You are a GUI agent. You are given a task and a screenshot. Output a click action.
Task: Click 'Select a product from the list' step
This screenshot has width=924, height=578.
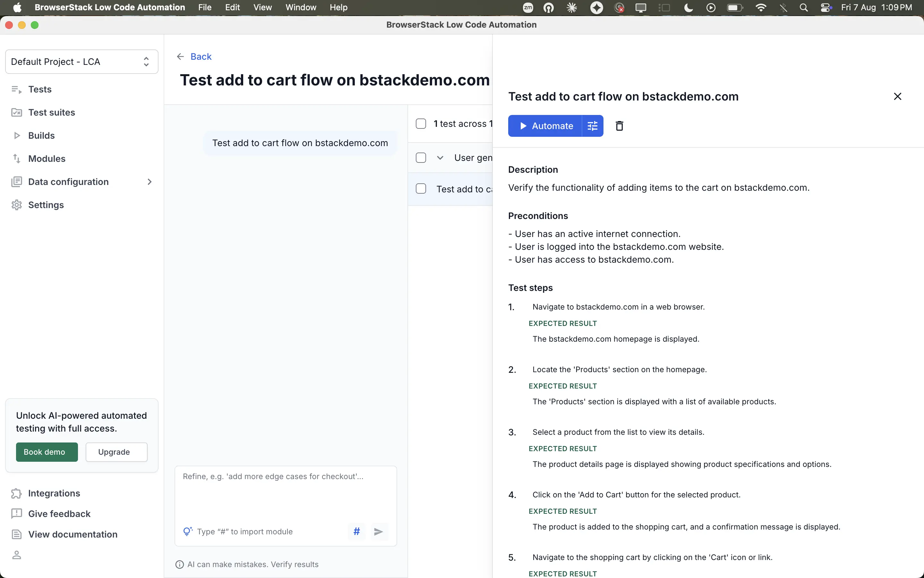pyautogui.click(x=619, y=432)
